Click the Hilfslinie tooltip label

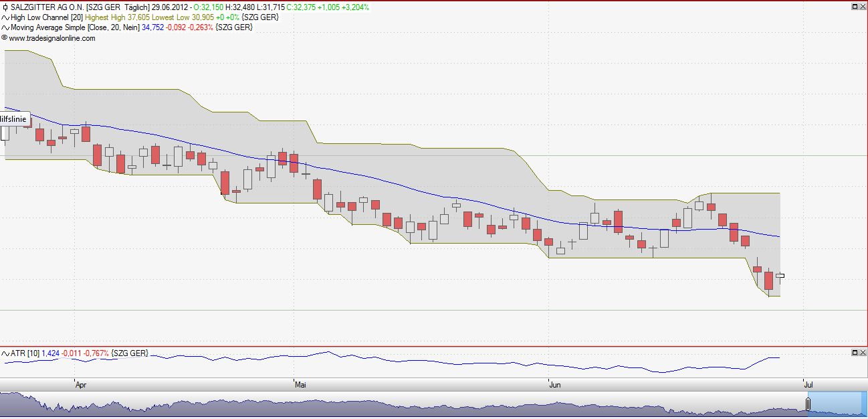13,118
